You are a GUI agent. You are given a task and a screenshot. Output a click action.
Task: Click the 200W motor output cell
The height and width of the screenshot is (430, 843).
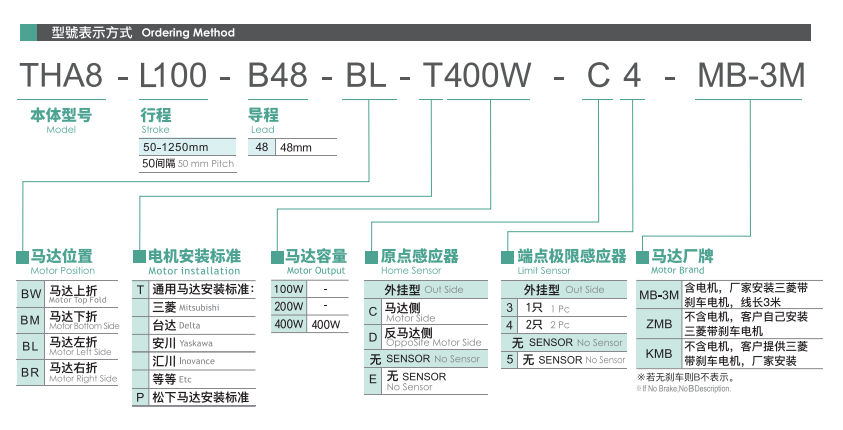pos(288,307)
